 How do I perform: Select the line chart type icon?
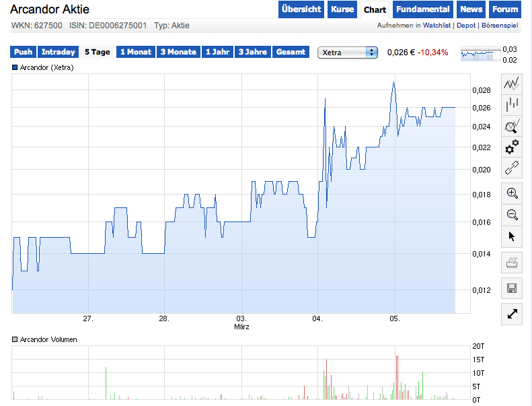click(512, 83)
